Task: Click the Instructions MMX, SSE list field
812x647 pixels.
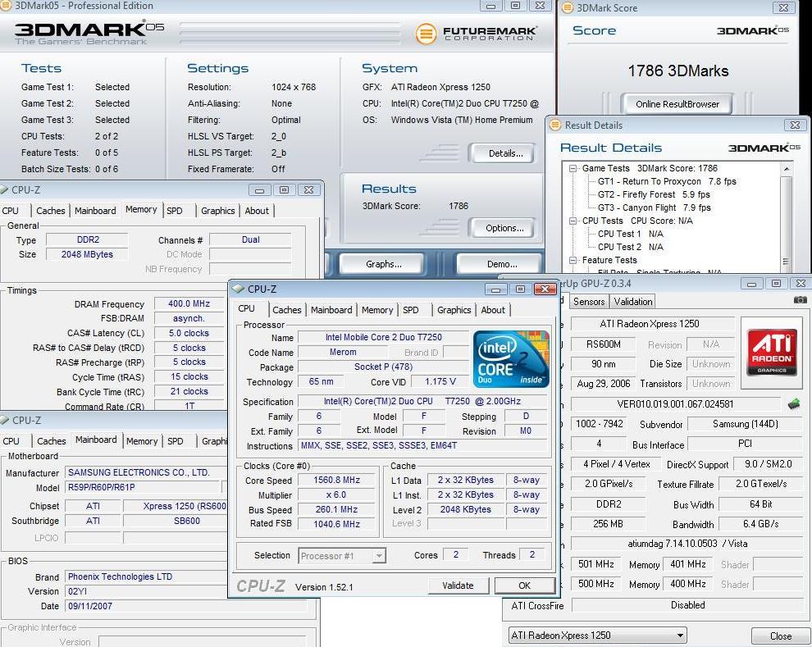Action: pos(422,445)
